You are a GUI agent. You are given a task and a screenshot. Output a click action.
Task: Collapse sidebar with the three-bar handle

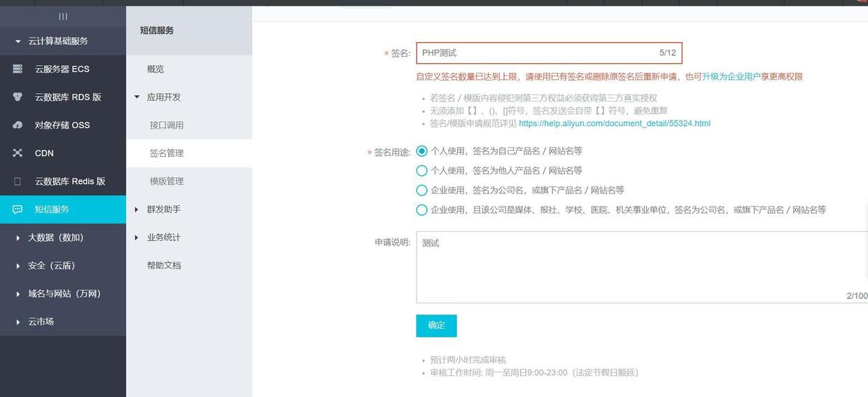[63, 16]
